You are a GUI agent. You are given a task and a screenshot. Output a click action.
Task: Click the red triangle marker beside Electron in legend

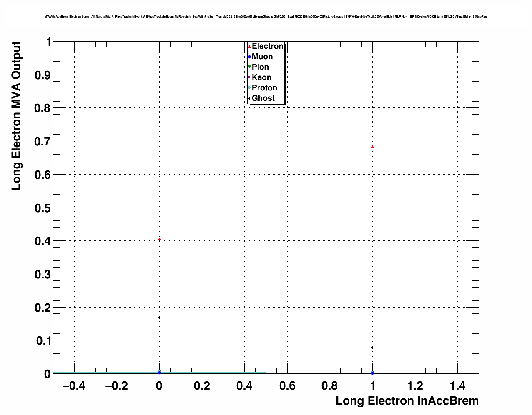coord(249,46)
